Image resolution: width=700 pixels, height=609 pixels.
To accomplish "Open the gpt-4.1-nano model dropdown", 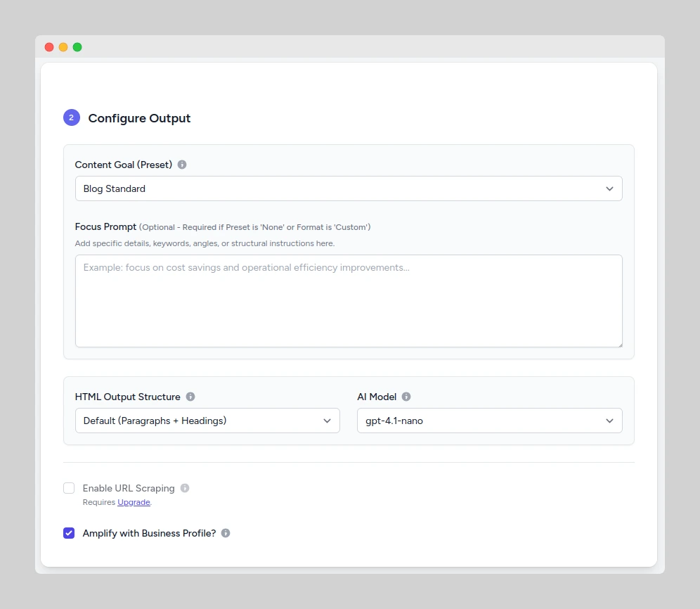I will click(490, 421).
